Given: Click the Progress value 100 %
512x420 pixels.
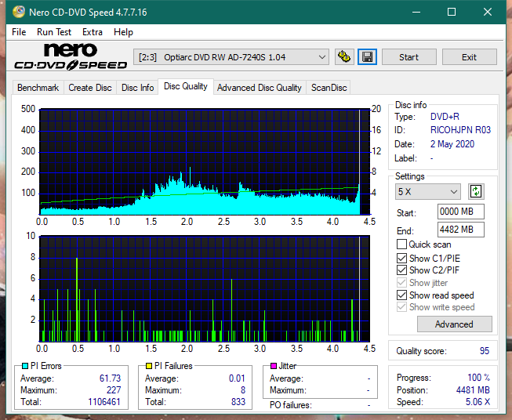Looking at the screenshot, I should (x=479, y=377).
